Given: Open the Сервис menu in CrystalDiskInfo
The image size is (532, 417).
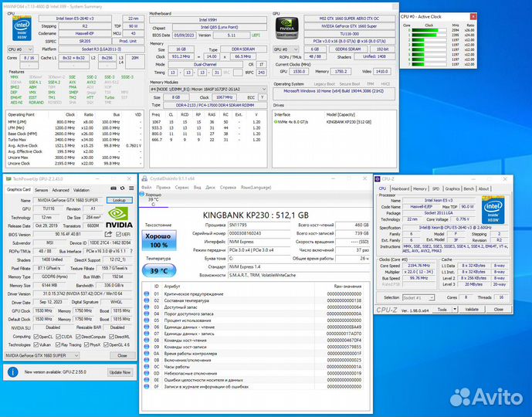Looking at the screenshot, I should tap(182, 188).
